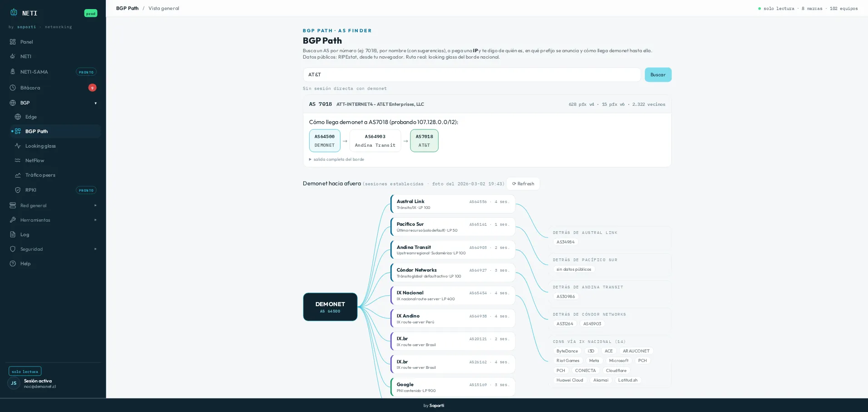
Task: Select the IX.br AS26162 card
Action: tap(453, 364)
